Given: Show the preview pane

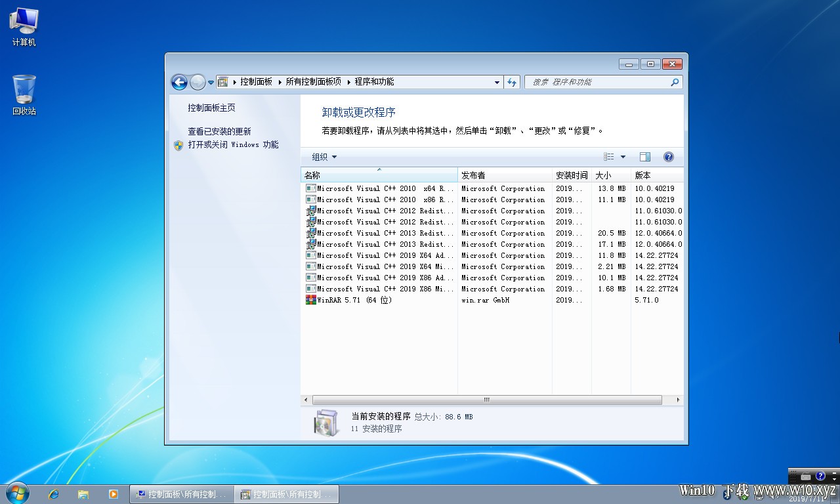Looking at the screenshot, I should [645, 157].
